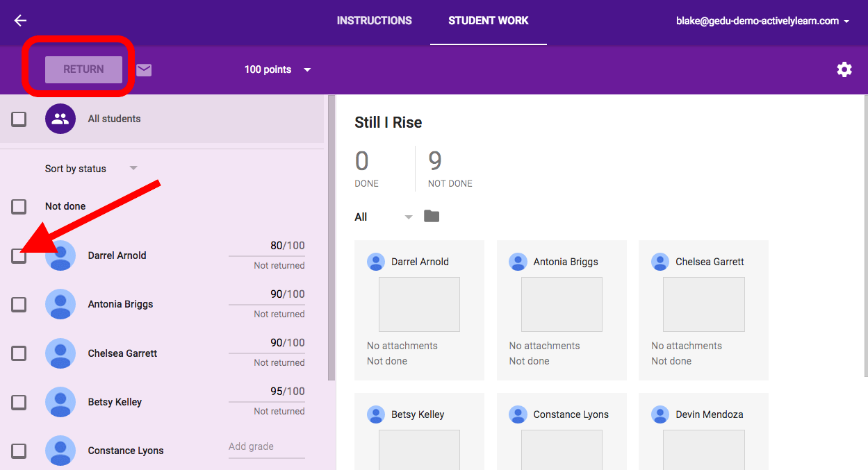This screenshot has width=868, height=470.
Task: Check the All students checkbox
Action: click(x=19, y=119)
